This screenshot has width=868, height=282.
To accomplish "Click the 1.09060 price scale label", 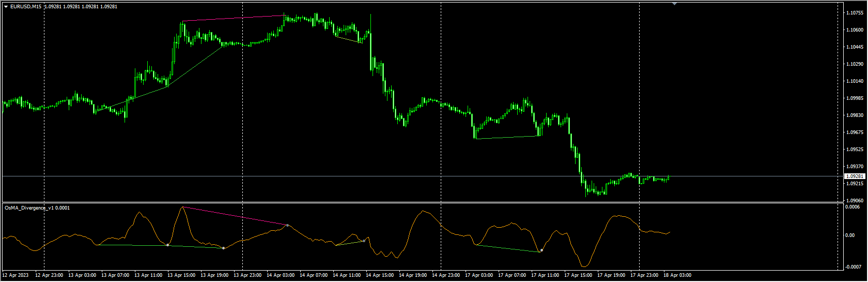I will pos(855,200).
